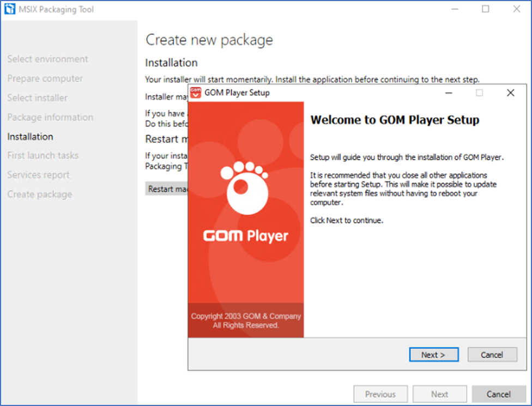Select the Services report step
Viewport: 532px width, 406px height.
[x=38, y=175]
